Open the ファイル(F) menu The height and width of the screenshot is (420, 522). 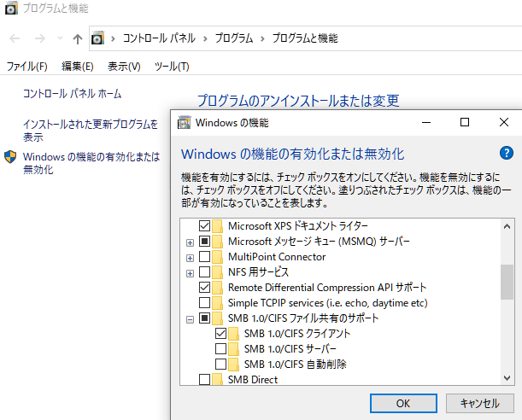coord(27,67)
